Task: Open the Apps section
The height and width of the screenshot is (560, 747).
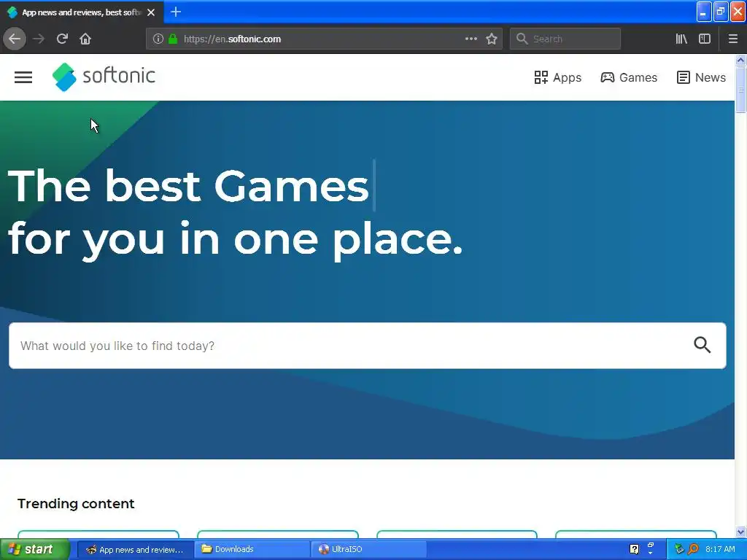Action: [557, 77]
